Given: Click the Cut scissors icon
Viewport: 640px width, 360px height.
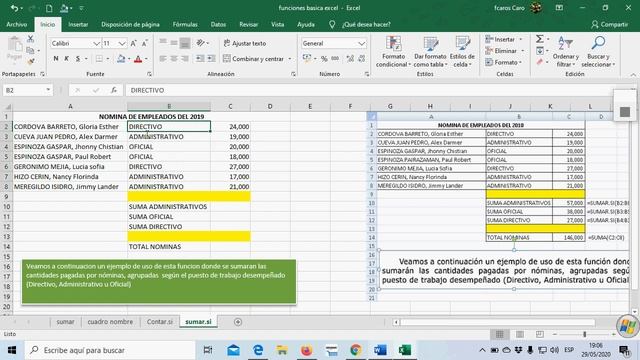Looking at the screenshot, I should (x=31, y=39).
